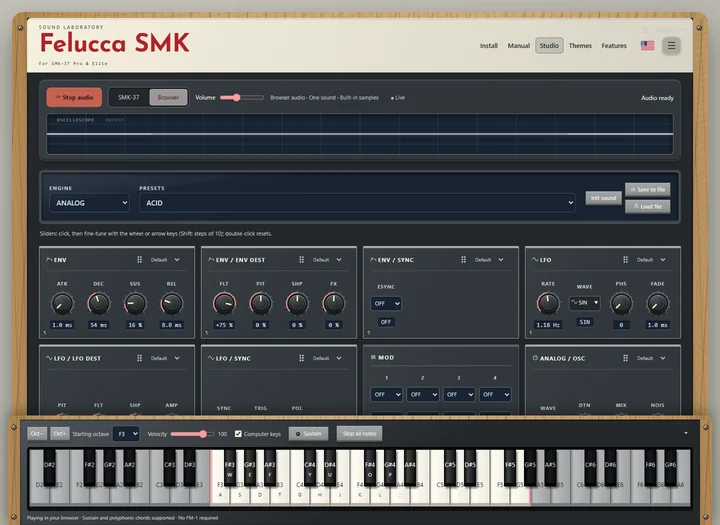Click the LFO RATE knob
The height and width of the screenshot is (525, 720).
pyautogui.click(x=548, y=304)
